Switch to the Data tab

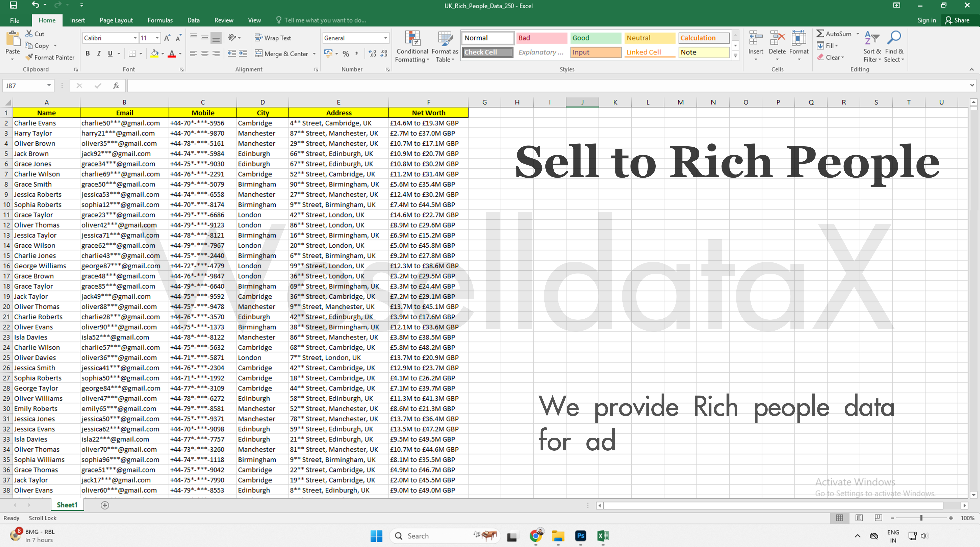pos(193,20)
